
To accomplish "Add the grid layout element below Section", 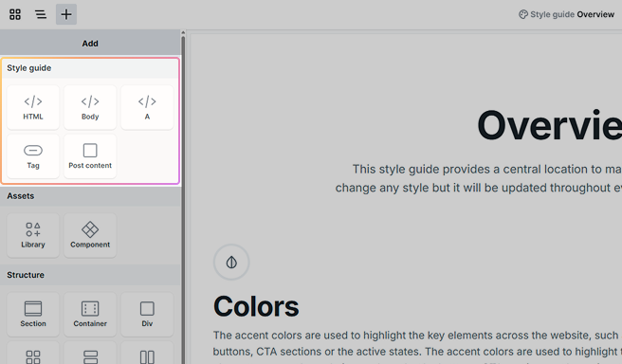I will click(33, 354).
